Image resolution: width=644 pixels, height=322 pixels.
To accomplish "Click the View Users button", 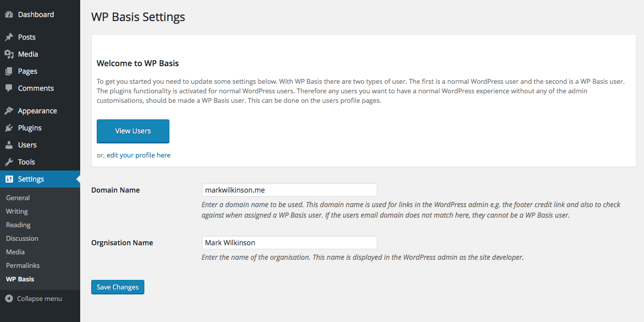I will coord(133,131).
